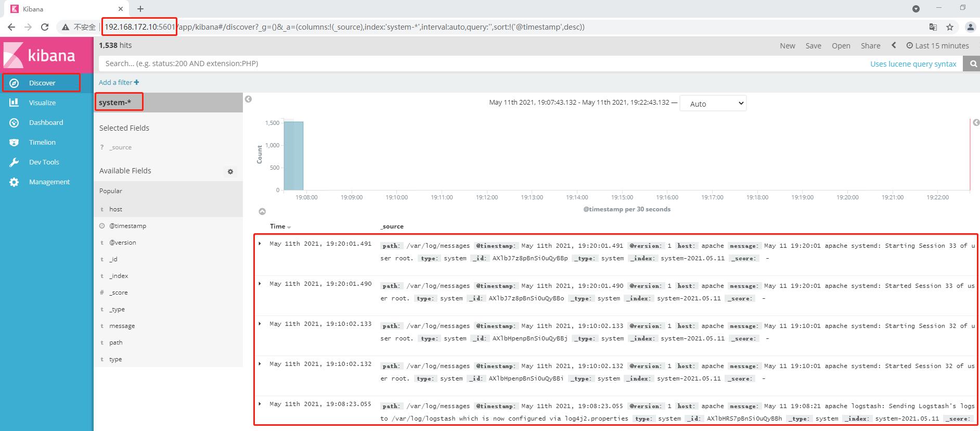
Task: Open the system-* index pattern selector
Action: point(169,103)
